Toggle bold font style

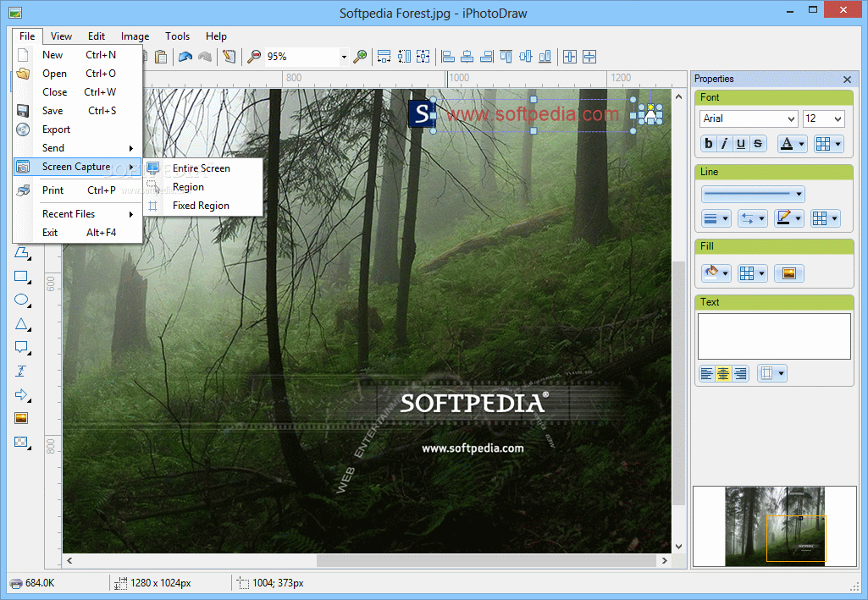709,144
